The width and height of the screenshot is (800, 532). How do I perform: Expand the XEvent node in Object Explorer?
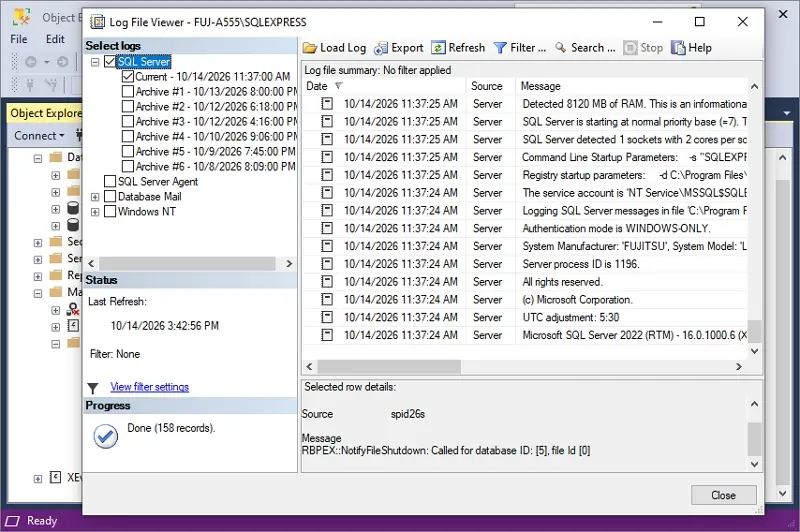[38, 478]
